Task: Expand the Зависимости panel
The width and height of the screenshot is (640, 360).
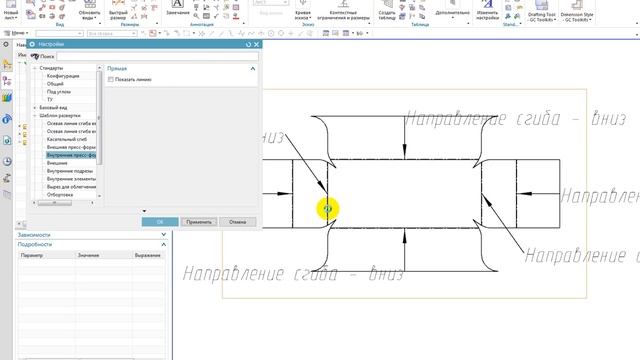Action: (x=164, y=235)
